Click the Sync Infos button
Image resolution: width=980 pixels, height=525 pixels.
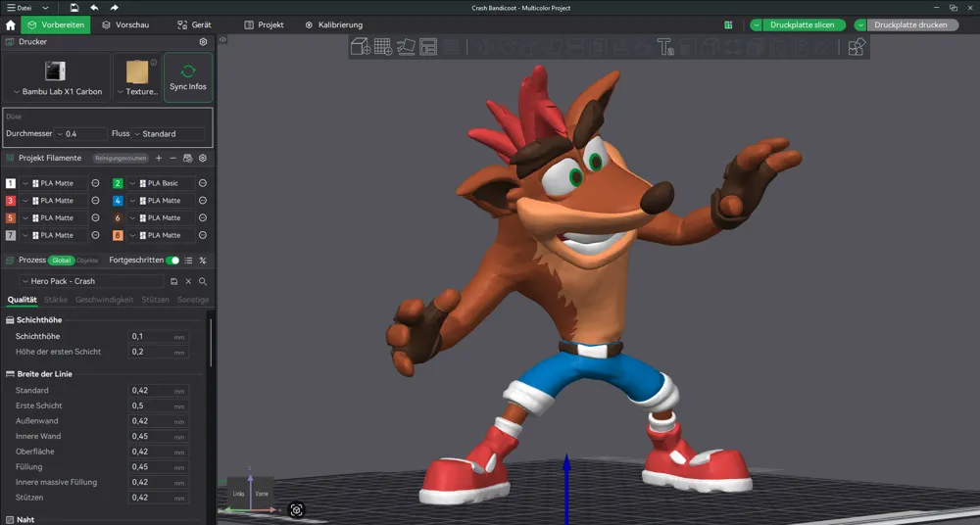click(188, 77)
